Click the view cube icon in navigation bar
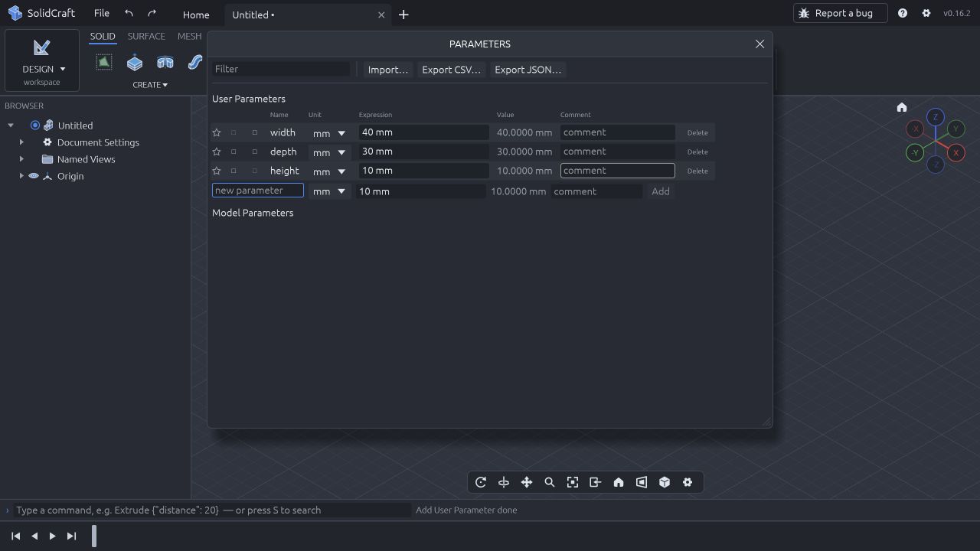 click(665, 482)
